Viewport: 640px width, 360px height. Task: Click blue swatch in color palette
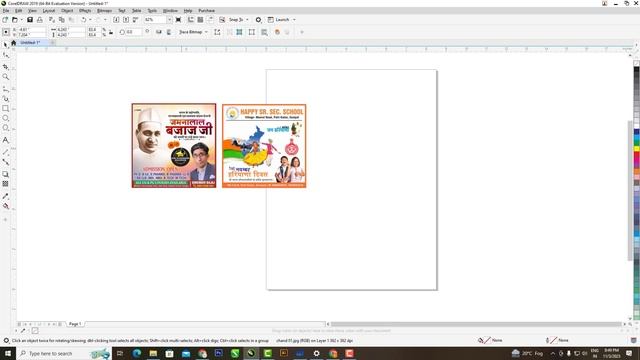click(x=636, y=132)
